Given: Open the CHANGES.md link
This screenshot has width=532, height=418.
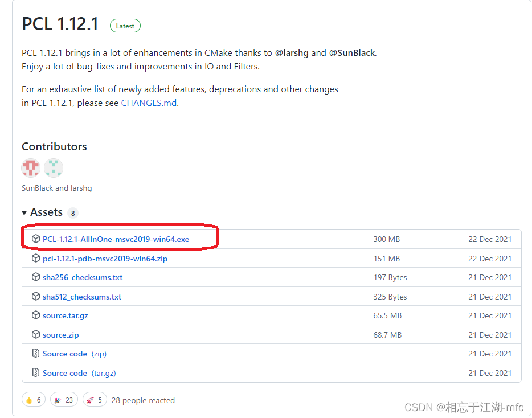Looking at the screenshot, I should click(x=149, y=103).
